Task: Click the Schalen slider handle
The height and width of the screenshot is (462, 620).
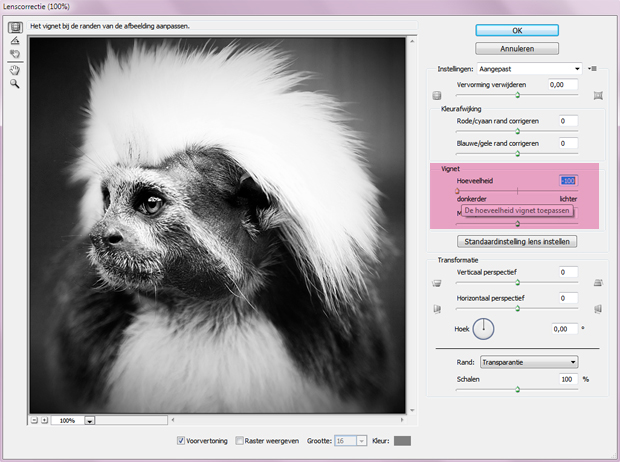Action: [x=517, y=390]
